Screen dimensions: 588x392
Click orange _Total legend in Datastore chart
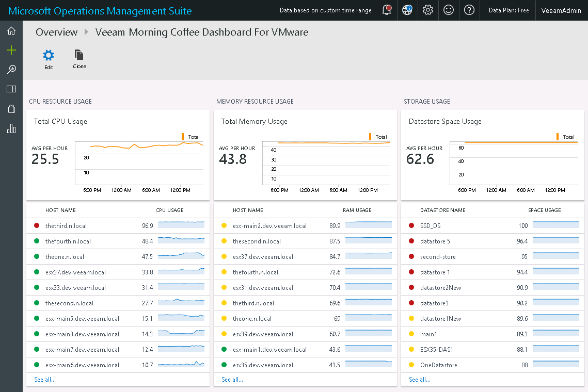[x=565, y=137]
